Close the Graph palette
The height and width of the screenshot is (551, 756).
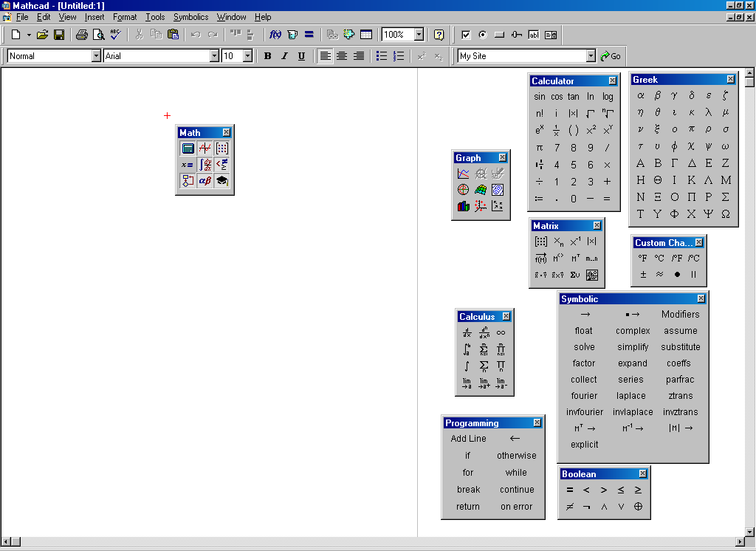tap(502, 157)
